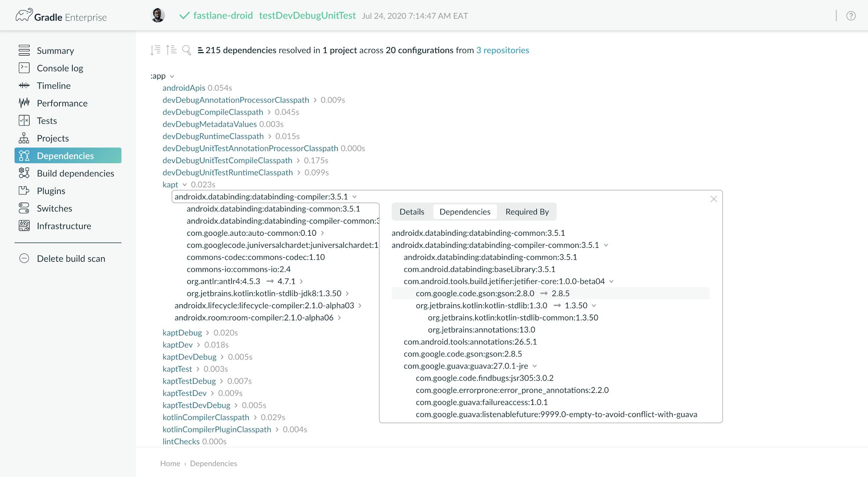Click the Gradle Enterprise elephant logo

[25, 14]
